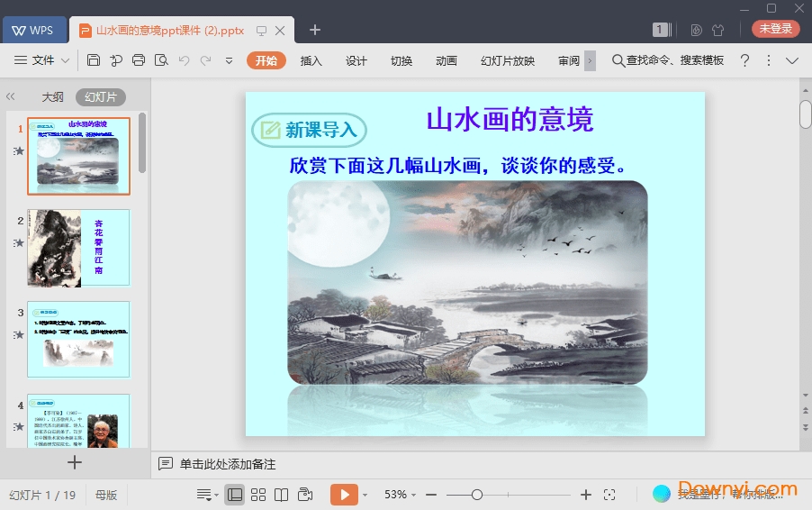
Task: Click the screen display icon on document tab
Action: coord(262,31)
